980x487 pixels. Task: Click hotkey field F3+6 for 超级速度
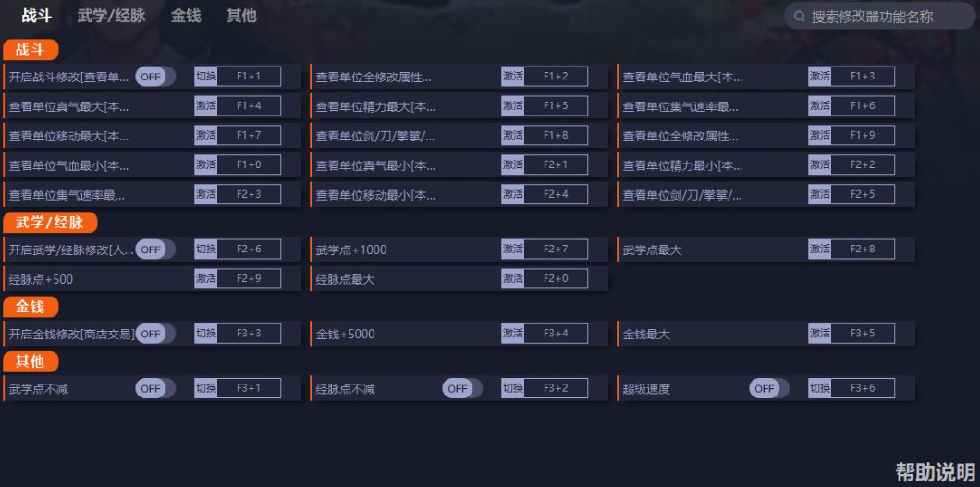pos(863,389)
